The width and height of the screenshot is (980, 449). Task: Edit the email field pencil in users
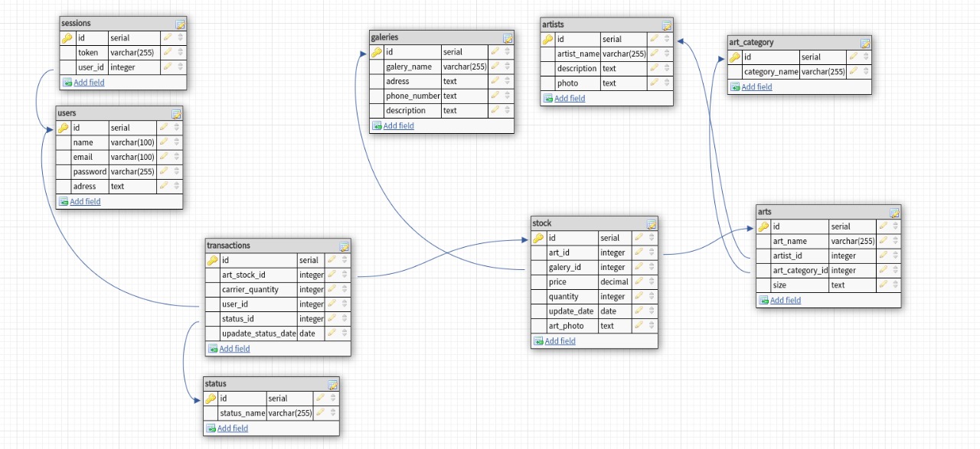pos(164,157)
